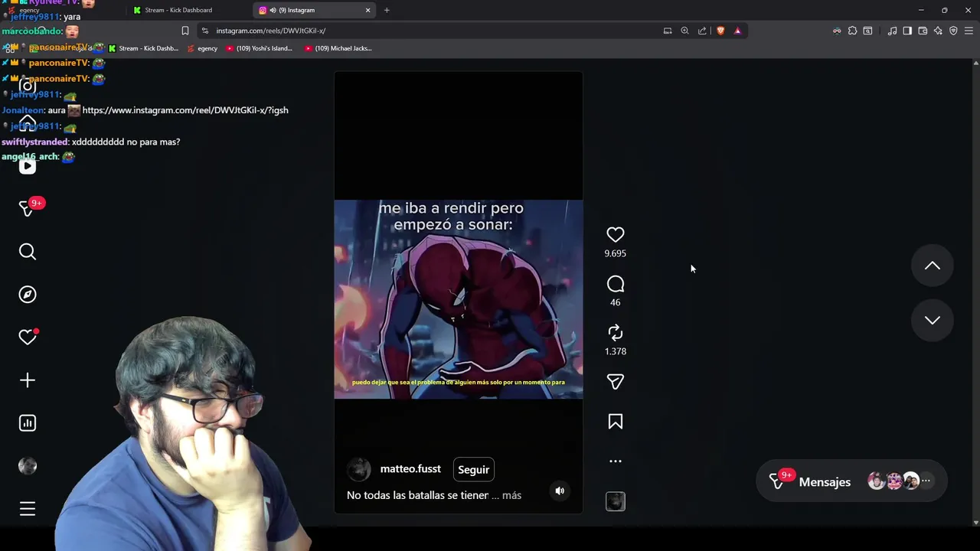
Task: Like the Spider-Man reel with heart icon
Action: point(616,235)
